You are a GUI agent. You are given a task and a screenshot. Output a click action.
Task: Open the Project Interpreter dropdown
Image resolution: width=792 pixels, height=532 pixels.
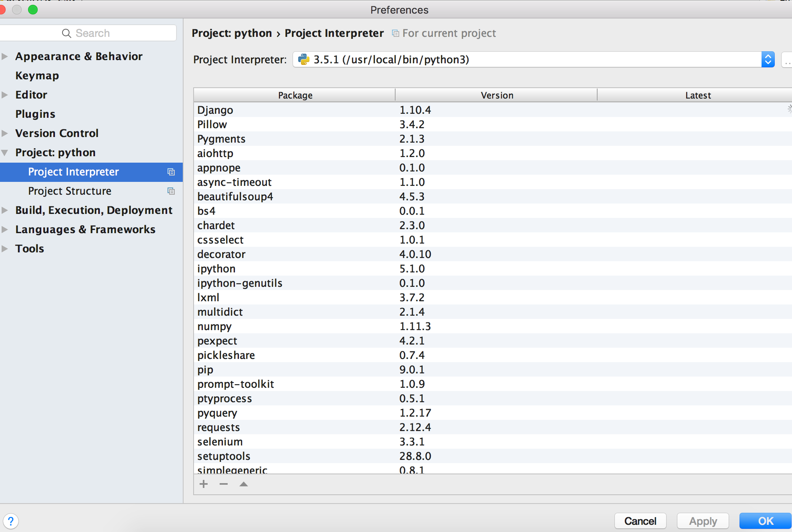(768, 59)
